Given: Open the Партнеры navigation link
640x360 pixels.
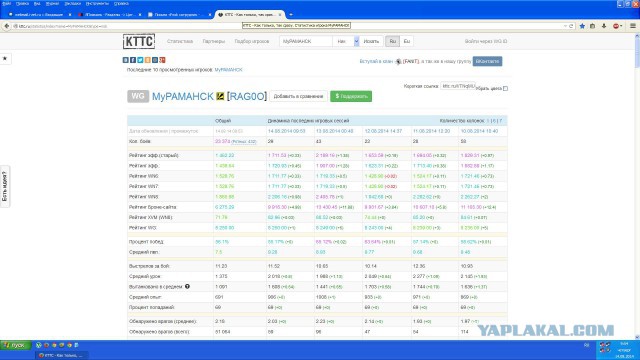Looking at the screenshot, I should click(x=214, y=41).
